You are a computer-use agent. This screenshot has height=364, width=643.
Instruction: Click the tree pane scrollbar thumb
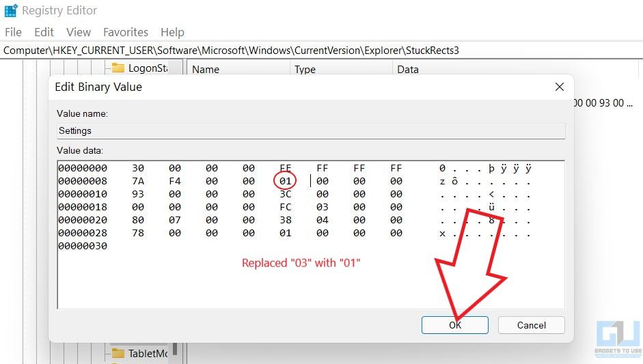click(x=175, y=349)
